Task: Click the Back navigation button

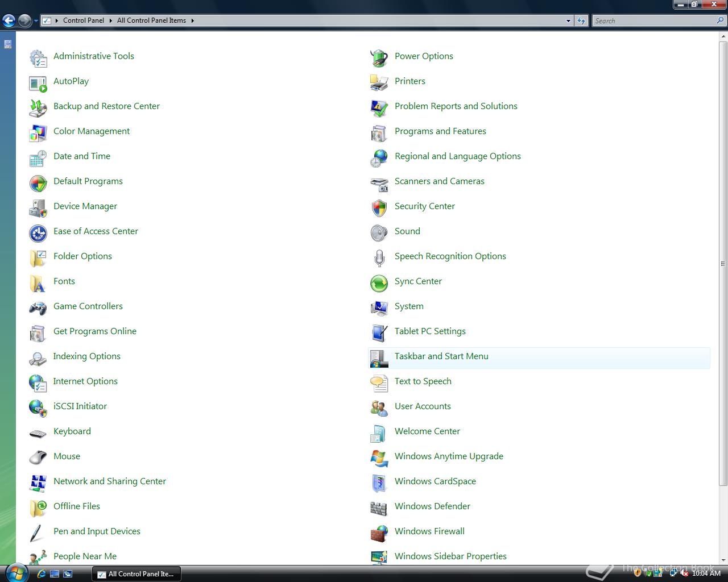Action: coord(9,21)
